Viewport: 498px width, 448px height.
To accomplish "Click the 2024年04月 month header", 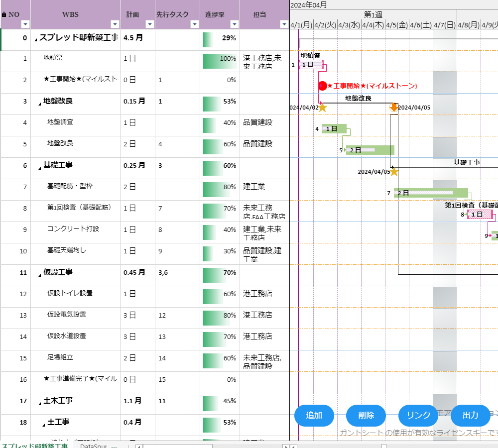I will (x=308, y=5).
